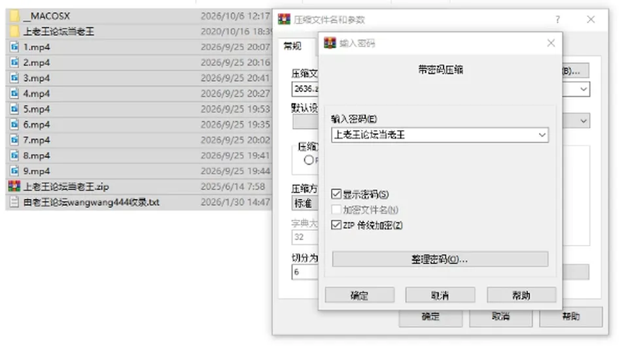
Task: Select the file name 1.mp4
Action: [x=37, y=47]
